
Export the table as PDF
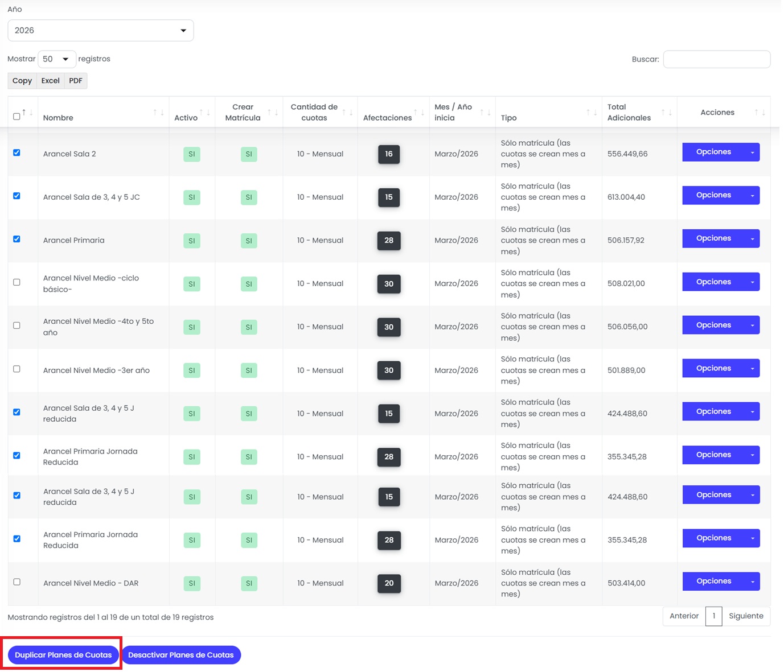(x=76, y=81)
